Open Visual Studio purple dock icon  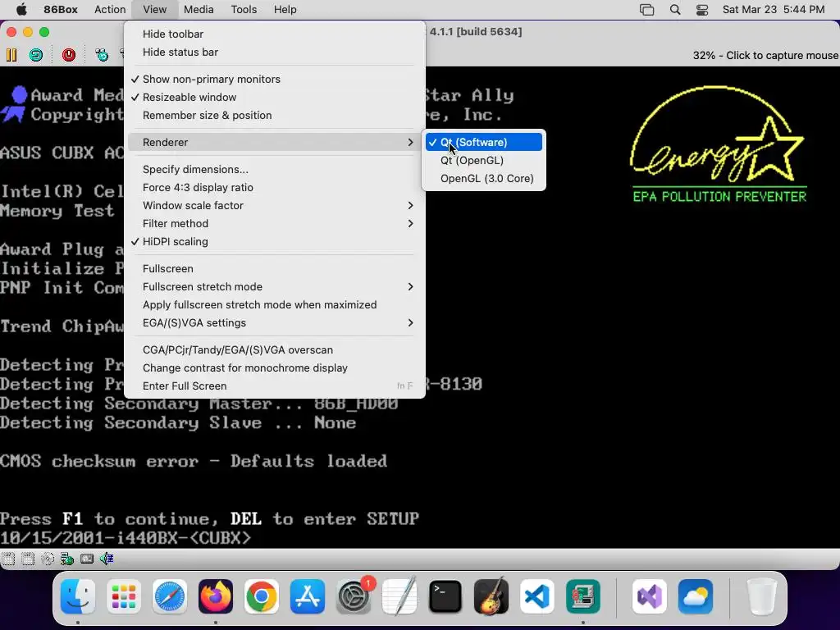coord(650,596)
